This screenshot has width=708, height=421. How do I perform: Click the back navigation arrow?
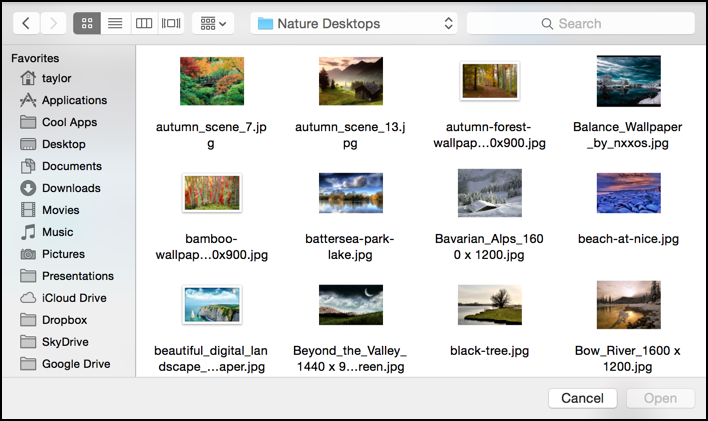tap(25, 22)
